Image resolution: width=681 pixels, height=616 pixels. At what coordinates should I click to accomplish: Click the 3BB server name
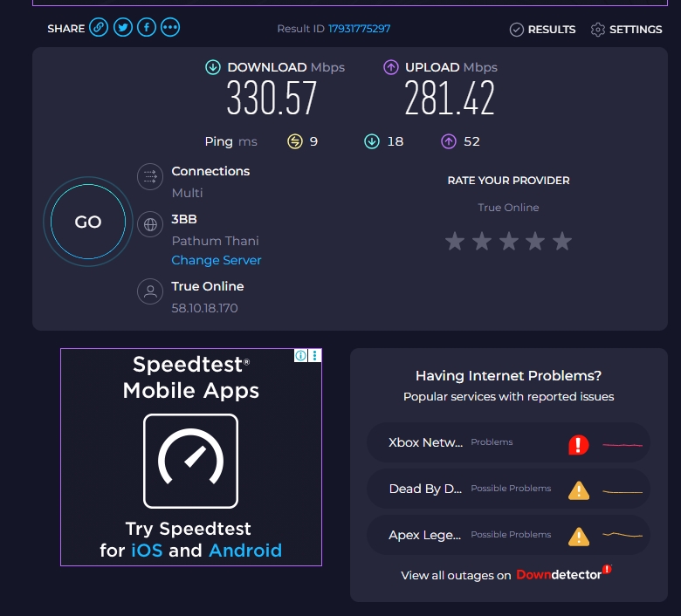click(x=184, y=219)
